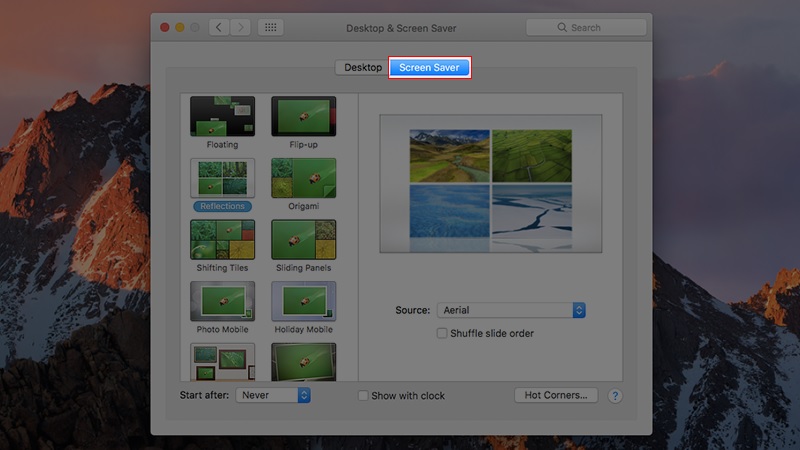Screen dimensions: 800x450
Task: Pick the Origami screen saver icon
Action: pos(303,178)
